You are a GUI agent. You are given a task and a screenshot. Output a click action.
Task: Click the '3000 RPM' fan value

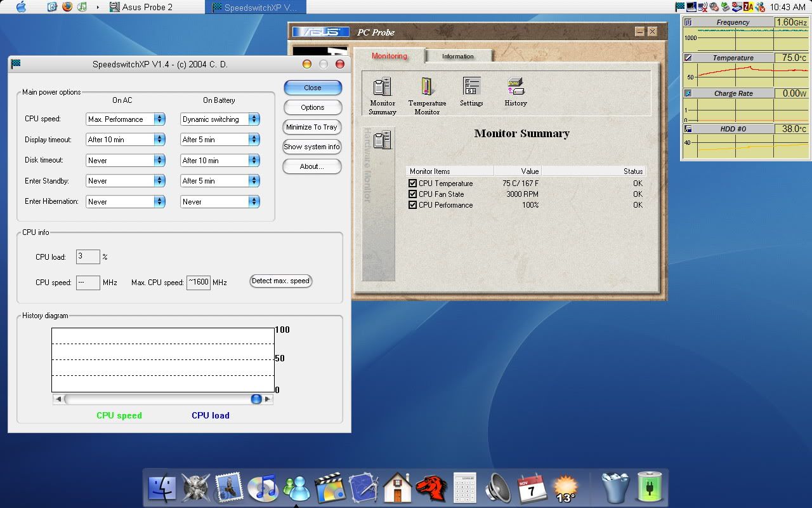point(522,194)
